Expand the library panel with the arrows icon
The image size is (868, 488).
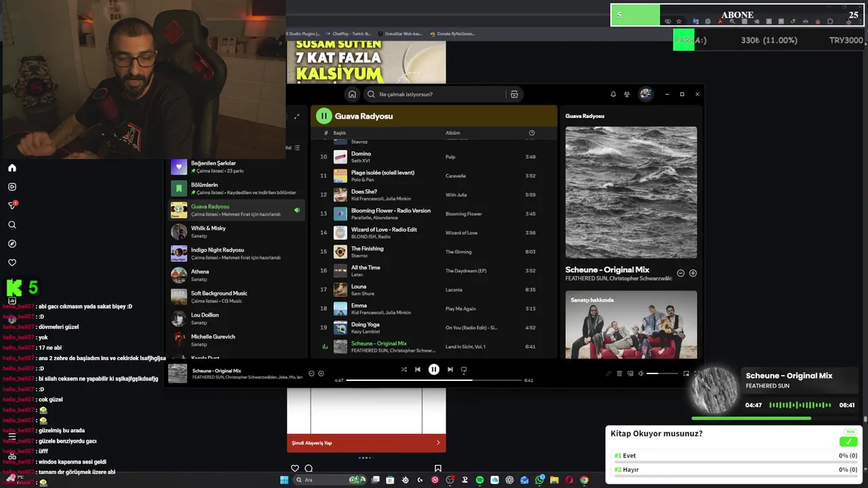pos(296,117)
